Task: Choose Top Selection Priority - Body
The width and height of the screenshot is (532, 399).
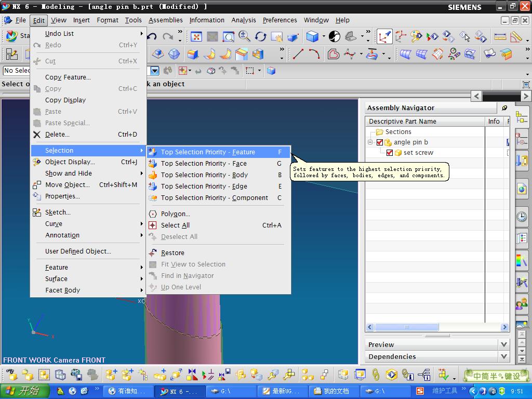Action: pyautogui.click(x=219, y=175)
